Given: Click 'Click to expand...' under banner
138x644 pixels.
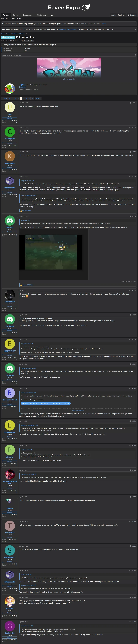Looking at the screenshot, I should coord(69,79).
